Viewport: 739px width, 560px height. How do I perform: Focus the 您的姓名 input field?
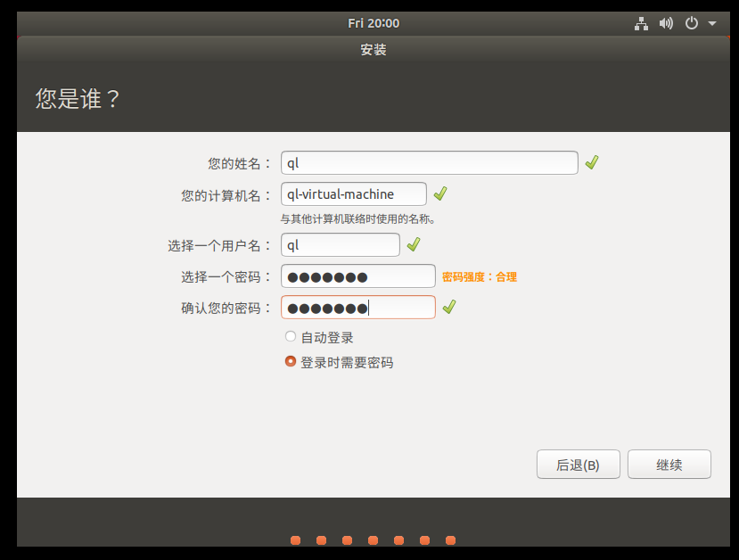click(x=429, y=163)
